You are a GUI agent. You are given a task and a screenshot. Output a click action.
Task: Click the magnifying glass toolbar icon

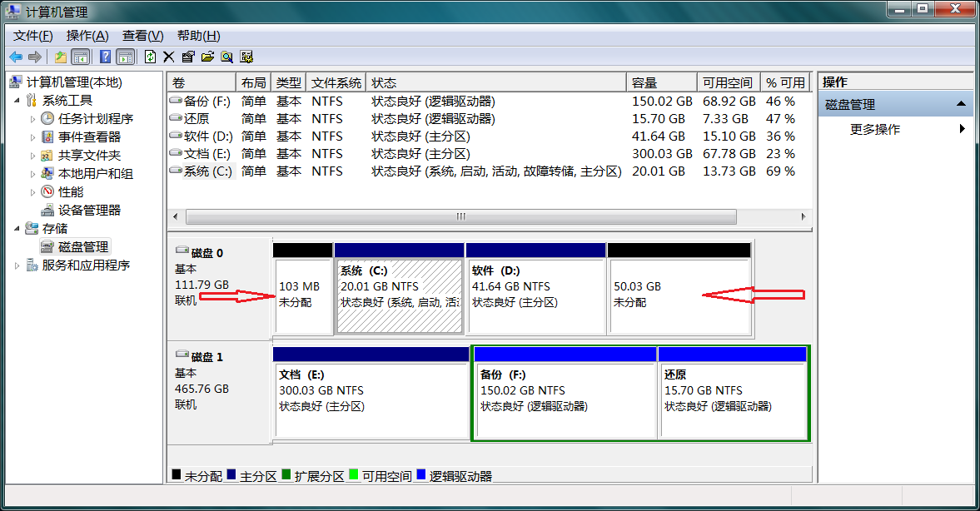click(x=226, y=57)
